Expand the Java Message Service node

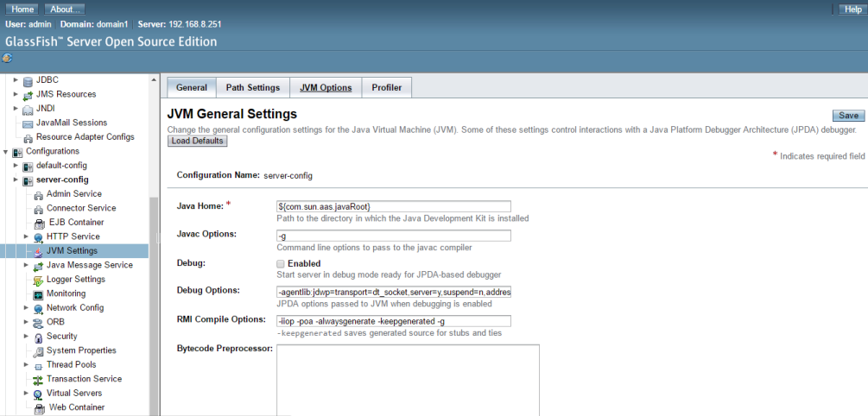[x=27, y=265]
